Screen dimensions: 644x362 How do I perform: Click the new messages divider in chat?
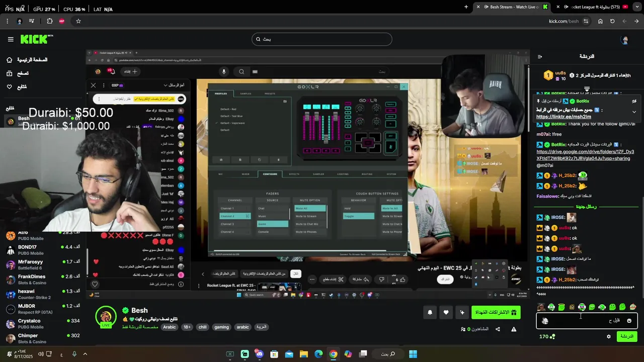(x=586, y=207)
